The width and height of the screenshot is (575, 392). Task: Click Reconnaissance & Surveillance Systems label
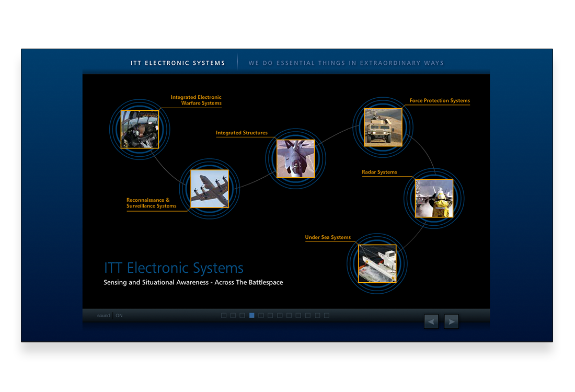pos(152,203)
